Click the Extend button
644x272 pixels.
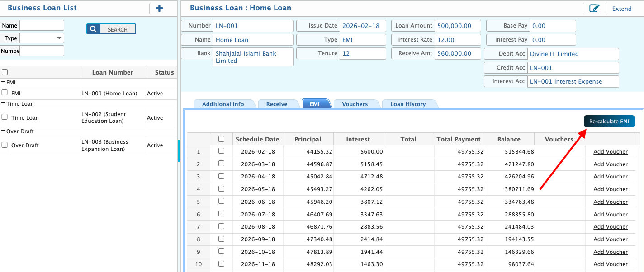pos(622,9)
